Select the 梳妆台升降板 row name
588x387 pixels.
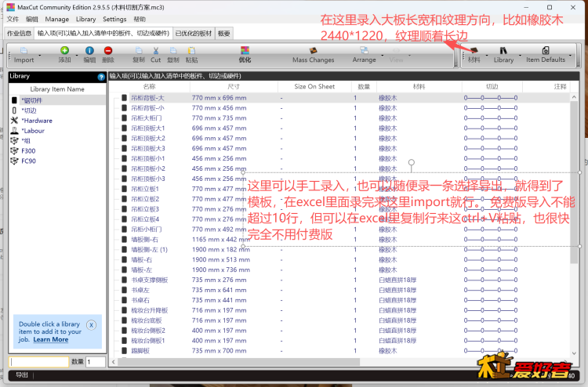click(149, 310)
